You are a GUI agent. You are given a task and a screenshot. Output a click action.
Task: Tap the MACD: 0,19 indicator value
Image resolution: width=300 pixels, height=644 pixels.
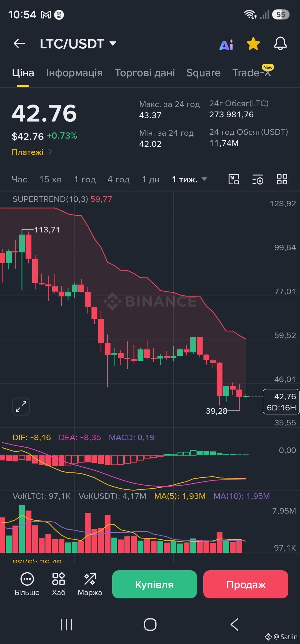pyautogui.click(x=132, y=437)
